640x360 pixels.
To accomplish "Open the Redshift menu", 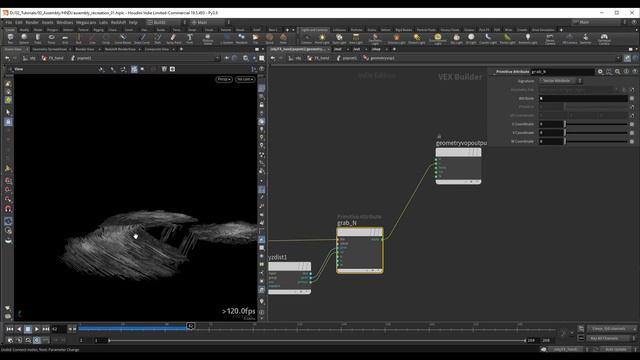I will (x=118, y=22).
